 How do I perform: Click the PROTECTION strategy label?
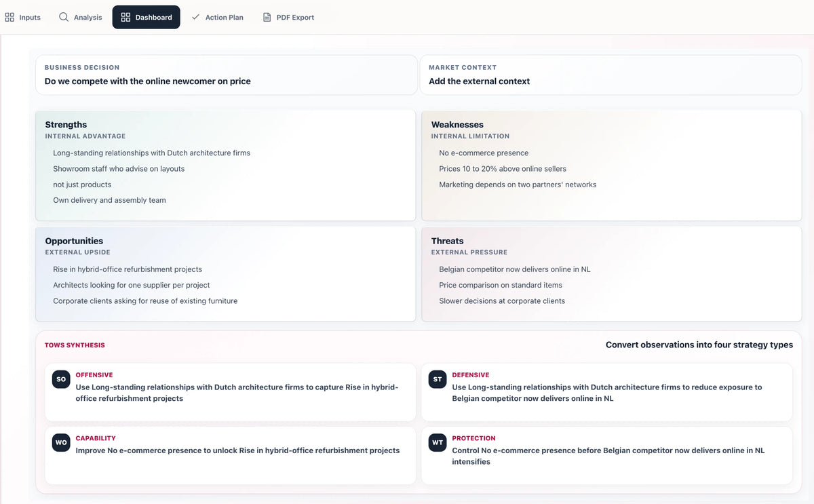(x=474, y=438)
